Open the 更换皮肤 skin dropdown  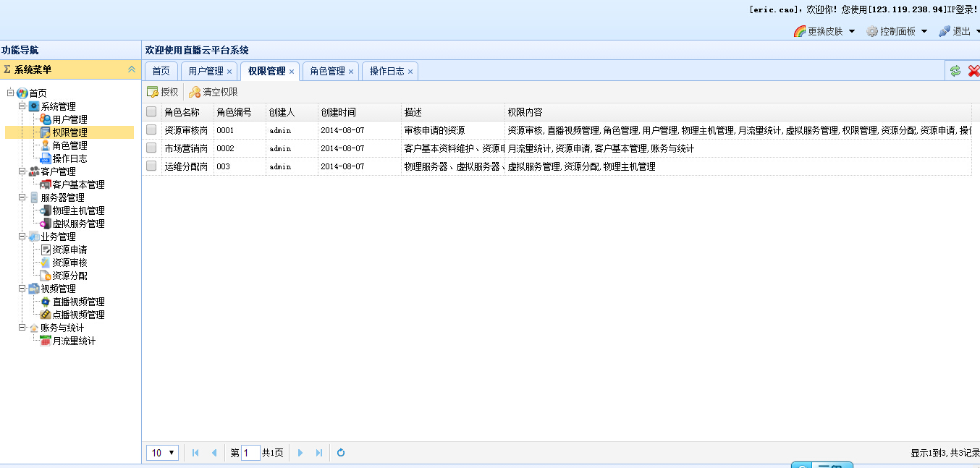[x=824, y=31]
